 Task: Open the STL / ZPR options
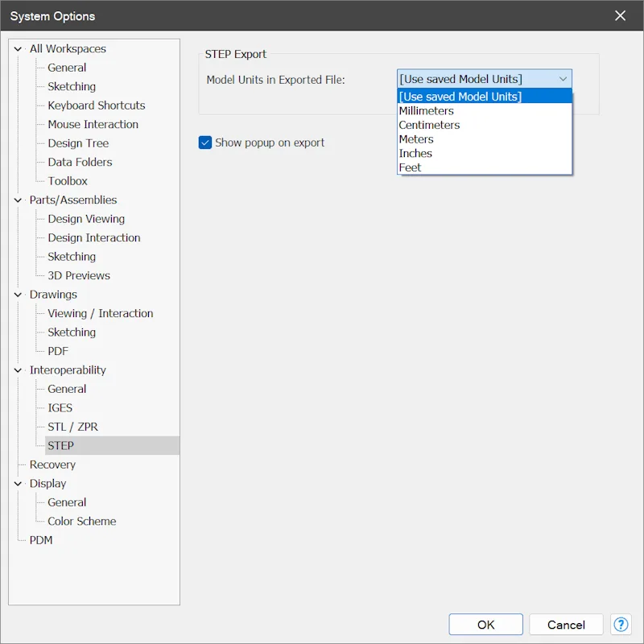(72, 427)
